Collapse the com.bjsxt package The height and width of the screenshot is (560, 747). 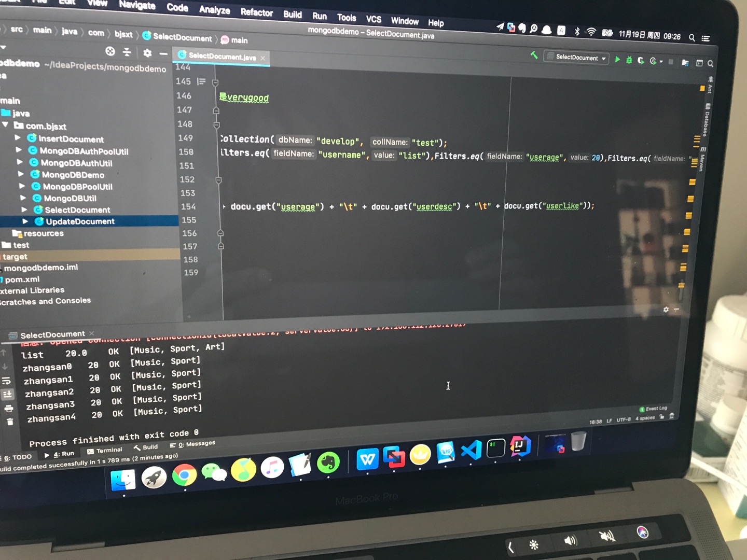click(x=5, y=125)
